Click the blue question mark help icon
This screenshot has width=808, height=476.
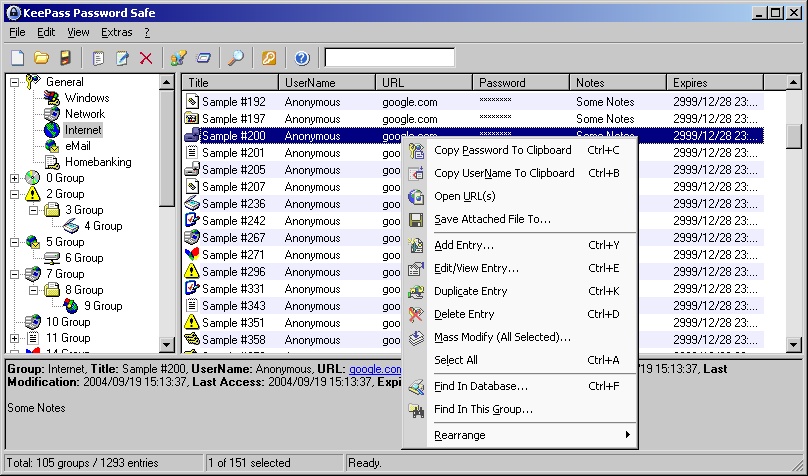point(302,58)
